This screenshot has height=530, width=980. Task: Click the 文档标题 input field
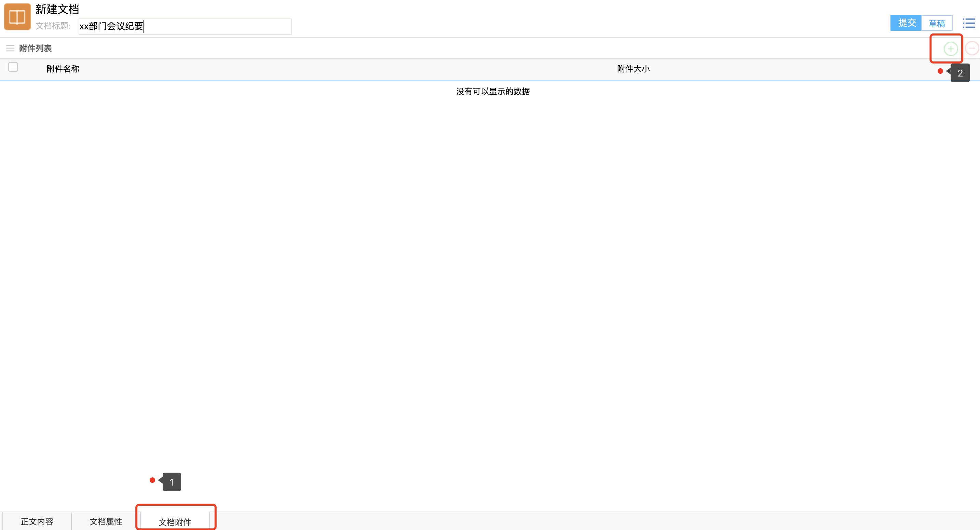pos(185,26)
